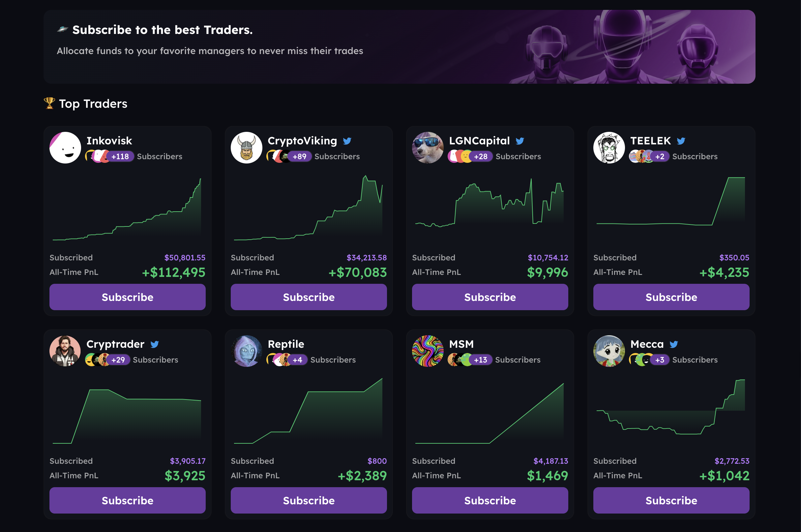
Task: Click Mecca's PnL chart graph
Action: point(671,410)
